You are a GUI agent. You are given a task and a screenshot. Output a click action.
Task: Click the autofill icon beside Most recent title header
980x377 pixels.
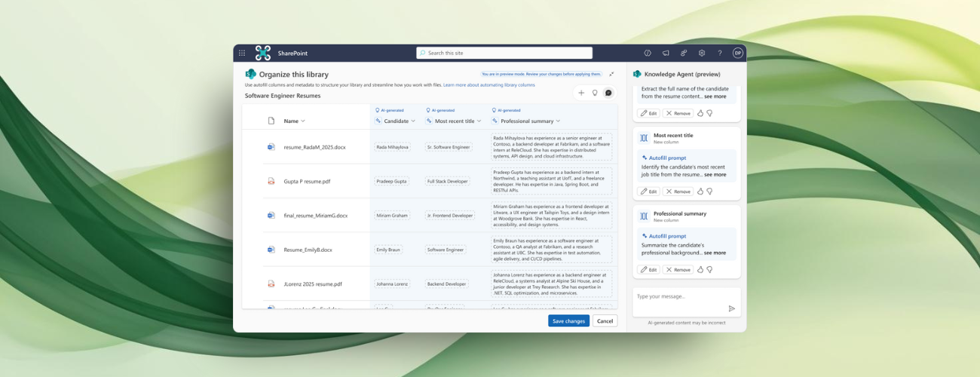430,121
